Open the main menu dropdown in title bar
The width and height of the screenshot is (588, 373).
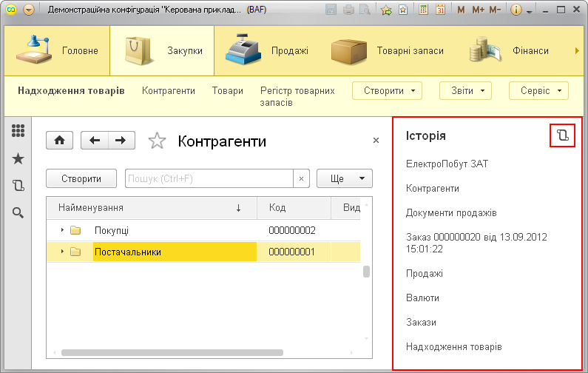29,10
